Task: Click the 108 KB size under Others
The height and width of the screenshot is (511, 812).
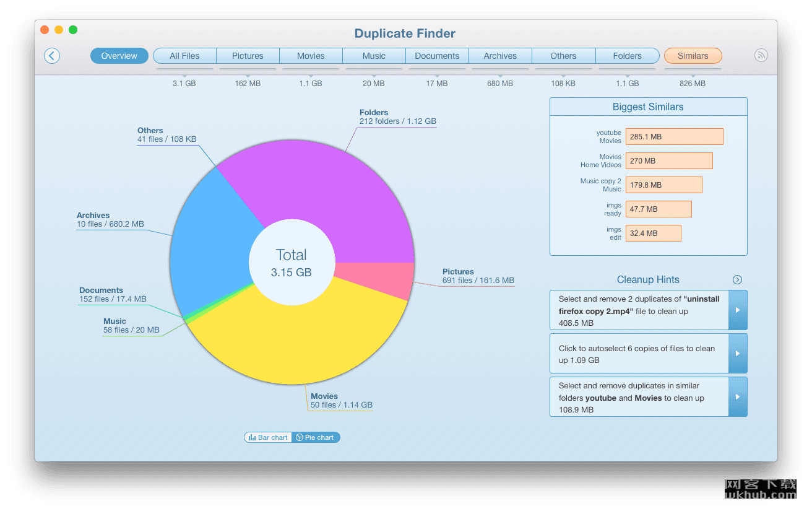Action: [563, 83]
